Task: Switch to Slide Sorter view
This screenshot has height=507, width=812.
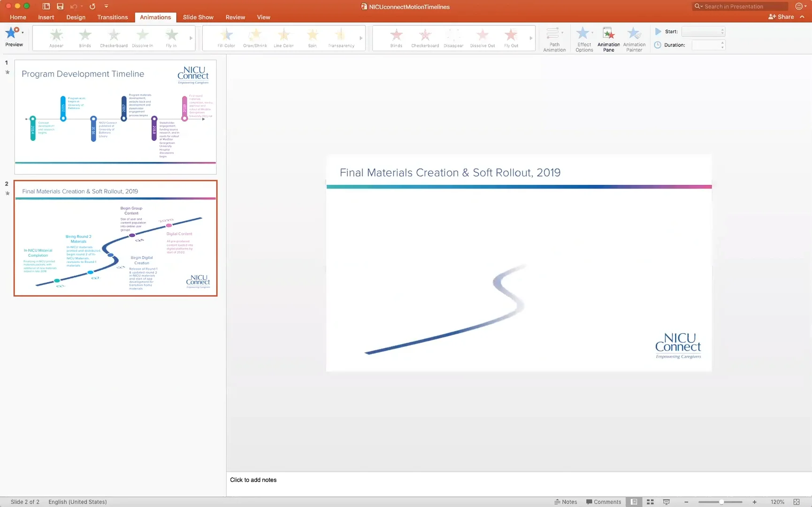Action: click(650, 502)
